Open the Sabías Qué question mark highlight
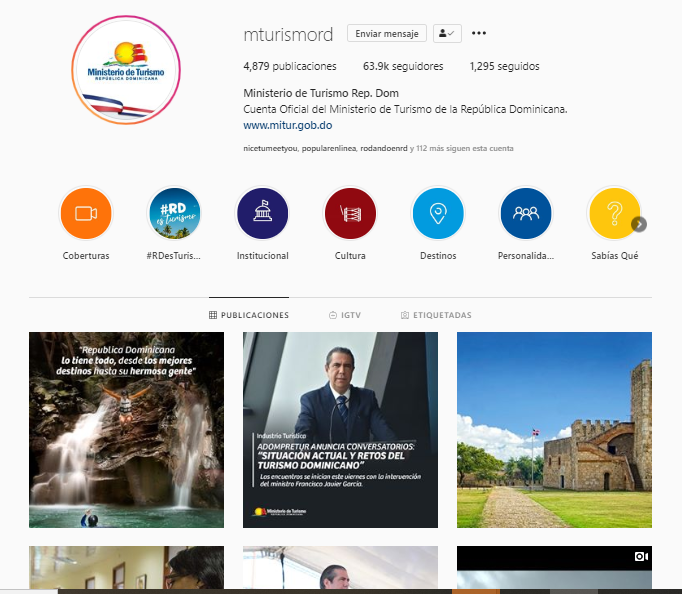The height and width of the screenshot is (594, 682). [x=614, y=213]
